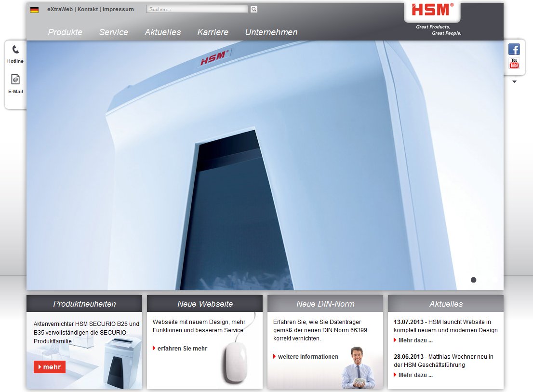Open the Karriere menu
This screenshot has width=533, height=392.
point(213,32)
